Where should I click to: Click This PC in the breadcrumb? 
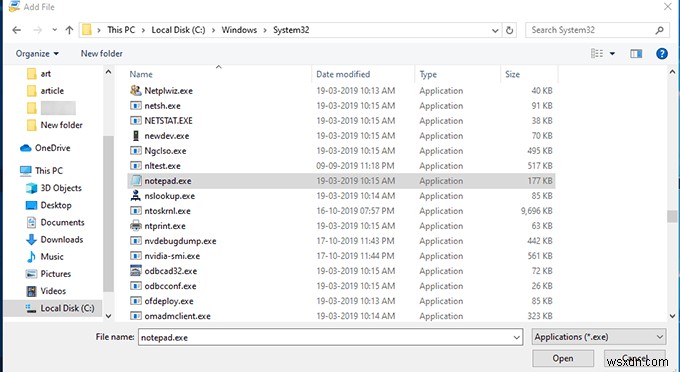coord(121,30)
